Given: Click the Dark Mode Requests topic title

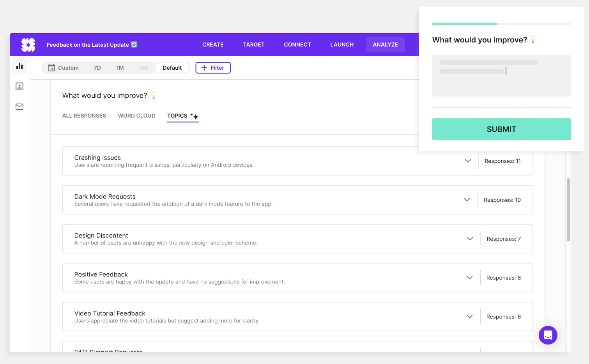Looking at the screenshot, I should point(105,197).
